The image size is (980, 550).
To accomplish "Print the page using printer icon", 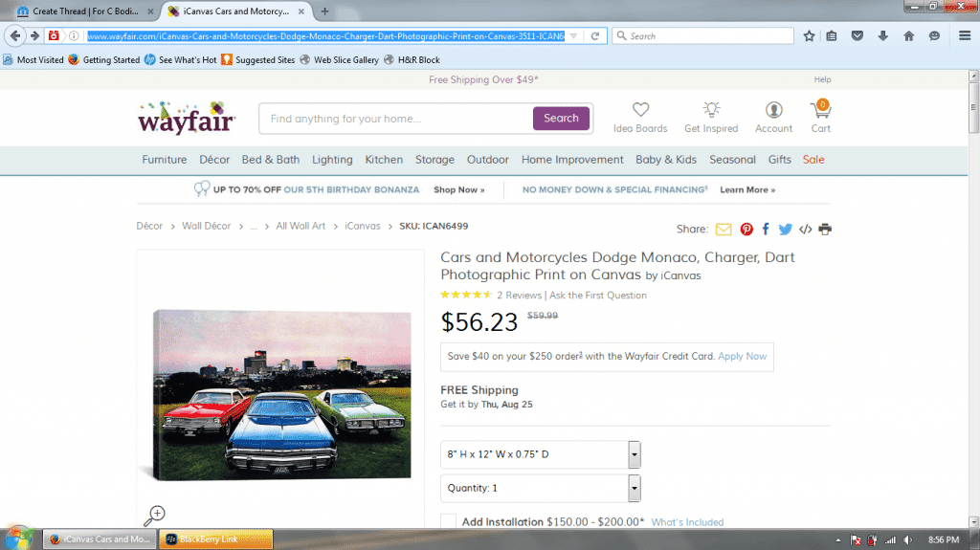I will pyautogui.click(x=825, y=230).
